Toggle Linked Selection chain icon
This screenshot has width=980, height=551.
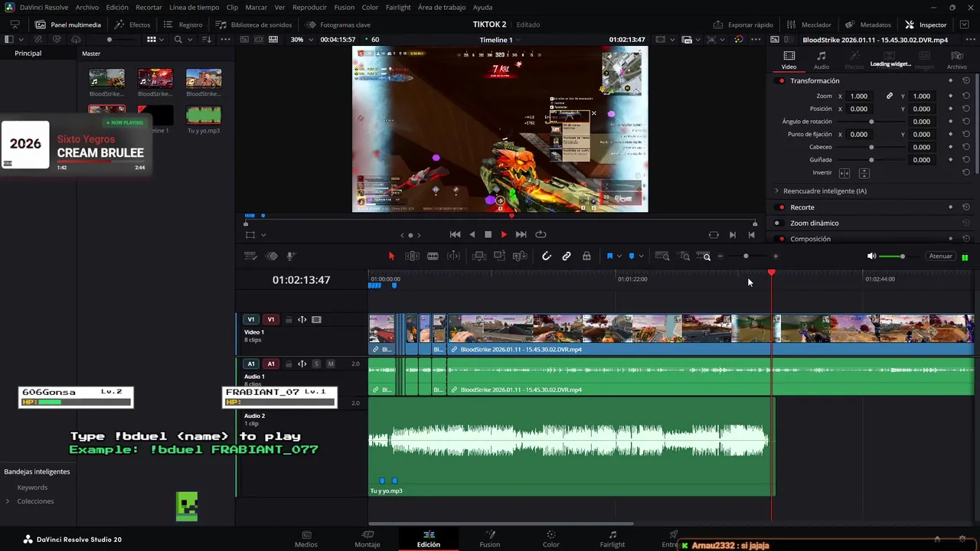point(567,256)
